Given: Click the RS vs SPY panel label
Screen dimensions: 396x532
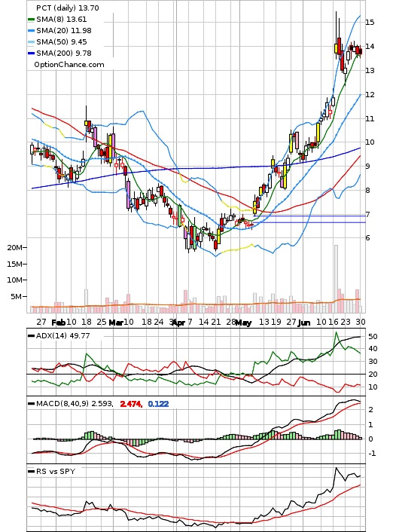Looking at the screenshot, I should [x=55, y=471].
